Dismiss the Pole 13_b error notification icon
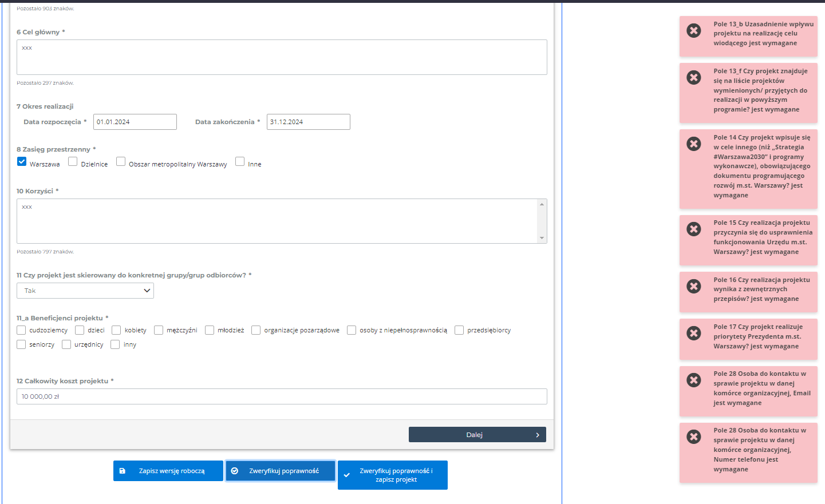This screenshot has height=504, width=825. pos(693,31)
